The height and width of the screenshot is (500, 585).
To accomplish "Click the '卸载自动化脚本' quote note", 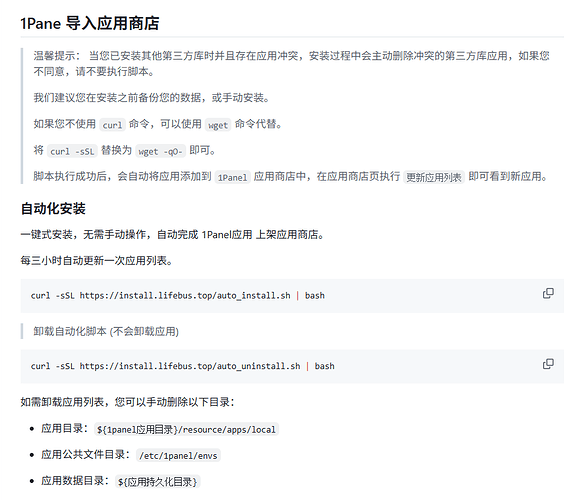I will (106, 331).
